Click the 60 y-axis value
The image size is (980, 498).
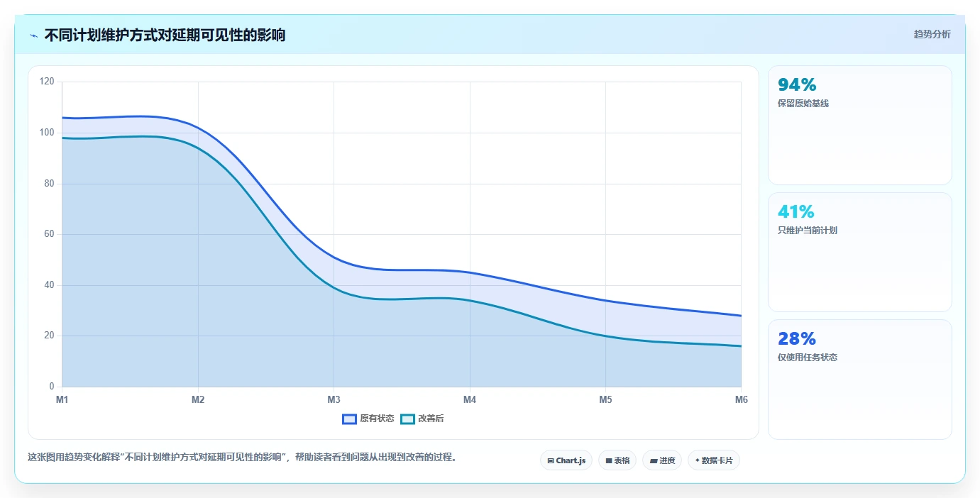tap(49, 234)
